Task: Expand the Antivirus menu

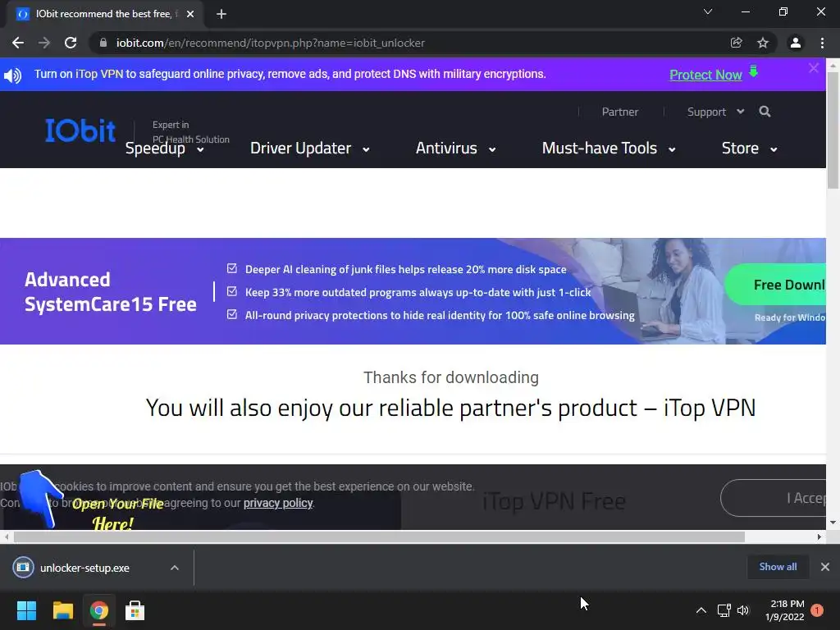Action: (456, 148)
